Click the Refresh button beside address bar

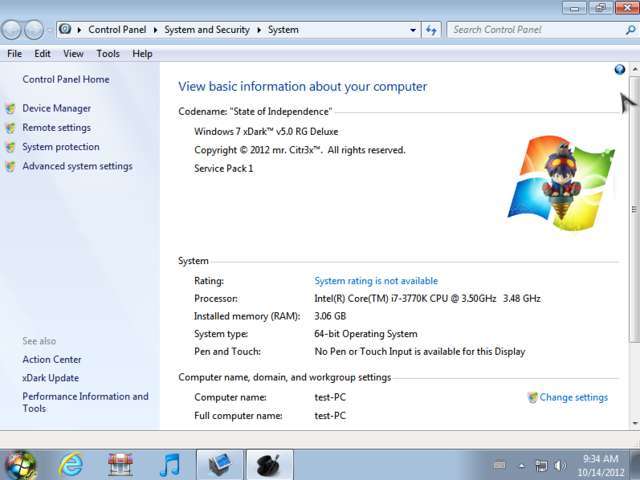tap(431, 30)
